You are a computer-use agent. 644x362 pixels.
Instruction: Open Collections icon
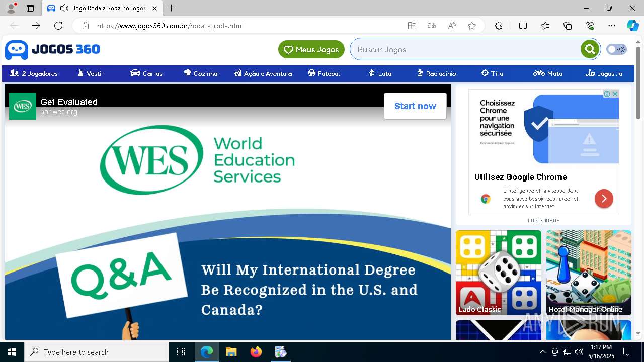(x=568, y=26)
